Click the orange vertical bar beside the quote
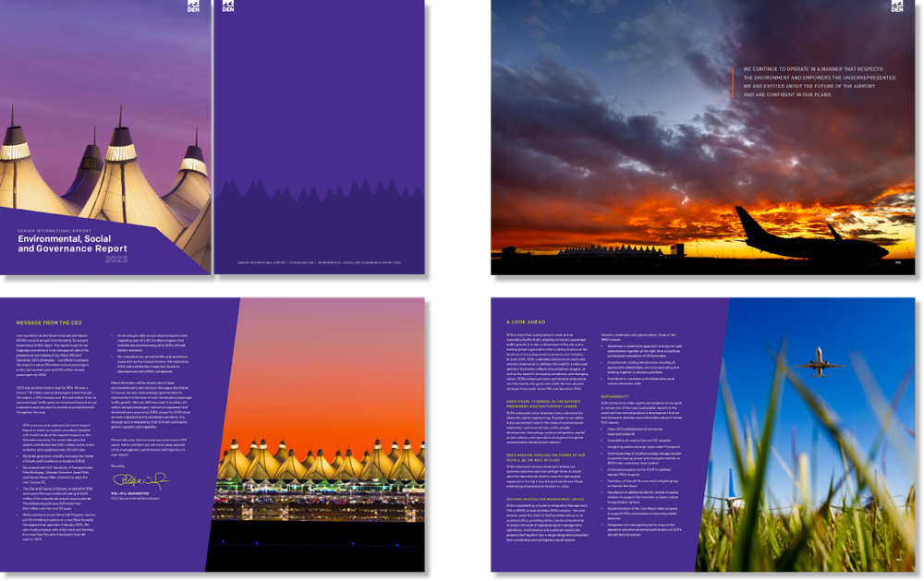Viewport: 924px width, 581px height. (733, 82)
